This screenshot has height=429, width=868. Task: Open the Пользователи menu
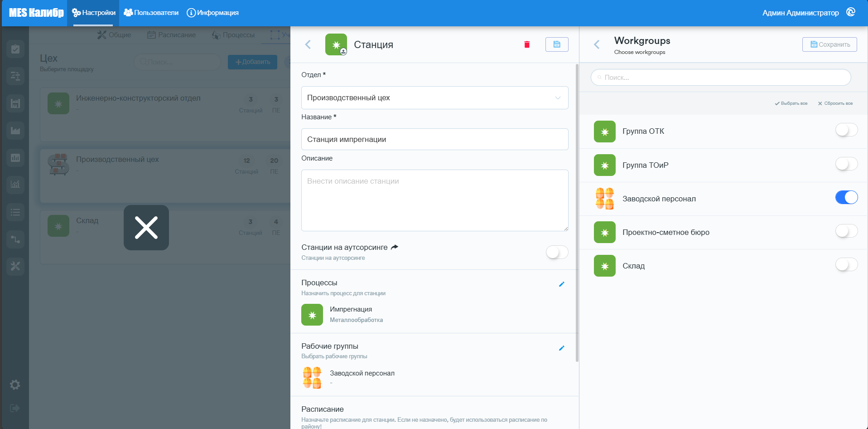(x=151, y=13)
